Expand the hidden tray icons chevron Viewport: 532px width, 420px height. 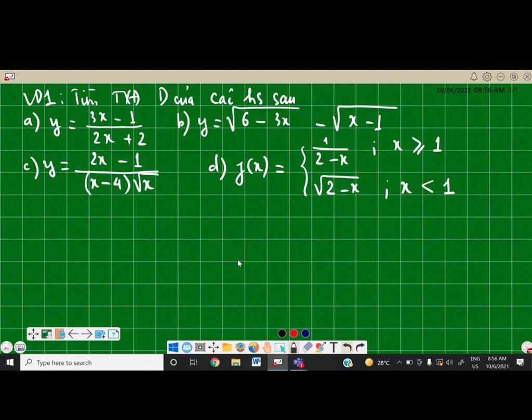click(x=400, y=363)
